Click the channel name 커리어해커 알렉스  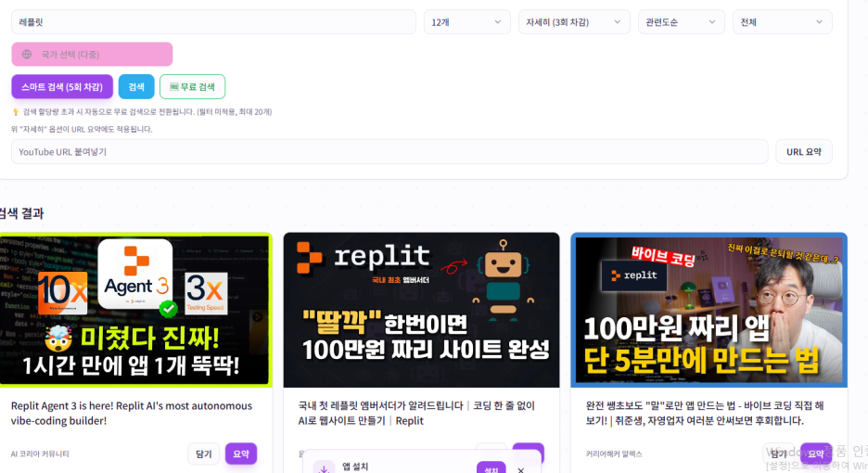614,454
